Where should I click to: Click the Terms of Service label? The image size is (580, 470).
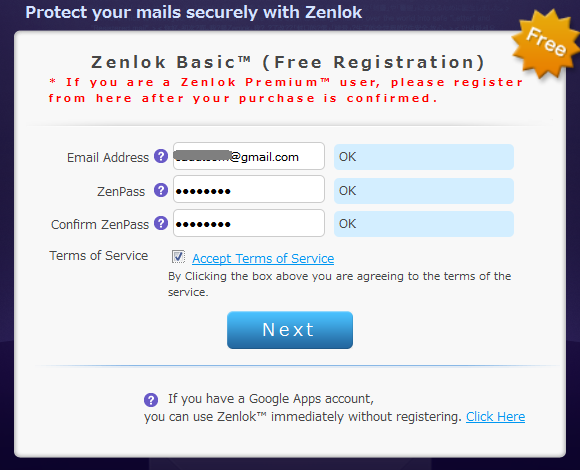point(99,256)
